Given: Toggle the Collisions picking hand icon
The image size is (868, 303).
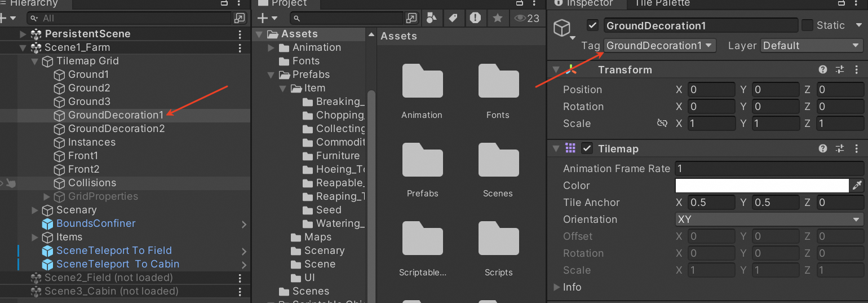Looking at the screenshot, I should (x=11, y=183).
